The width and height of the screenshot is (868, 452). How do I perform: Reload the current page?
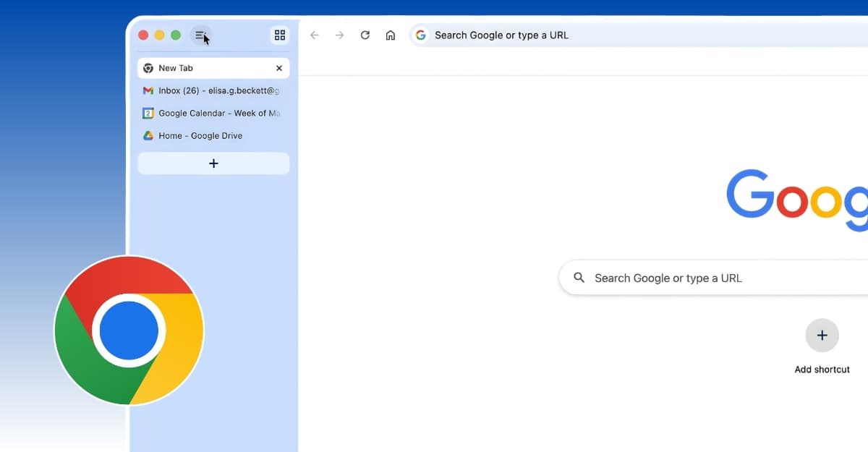point(365,35)
